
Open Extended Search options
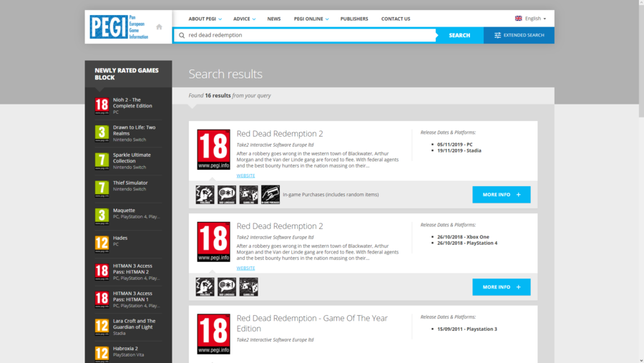[x=519, y=35]
